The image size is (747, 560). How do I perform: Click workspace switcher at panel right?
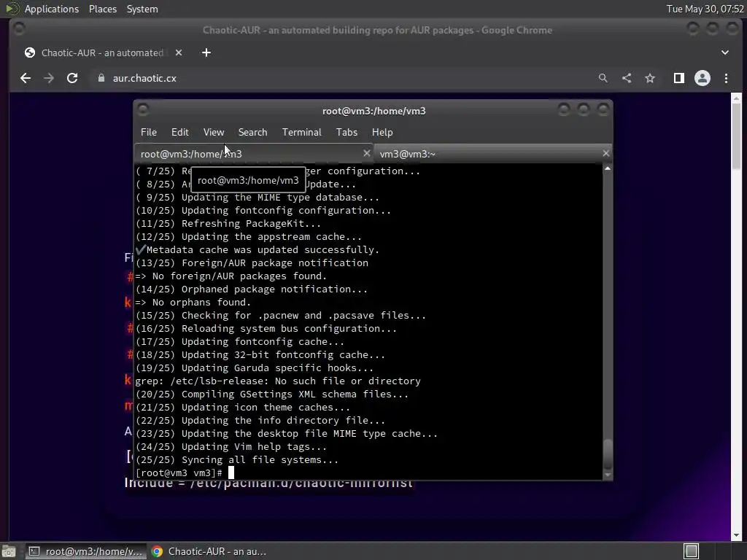coord(692,551)
